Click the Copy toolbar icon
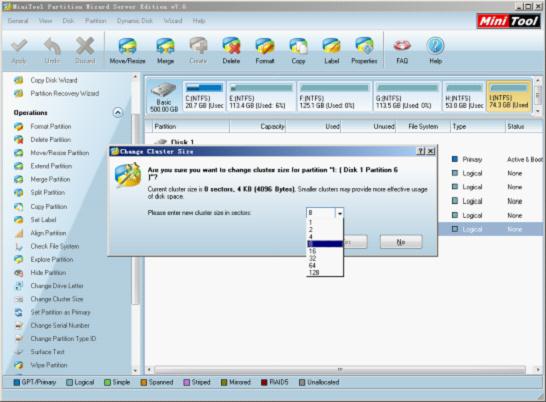Screen dimensions: 546x402 point(298,47)
